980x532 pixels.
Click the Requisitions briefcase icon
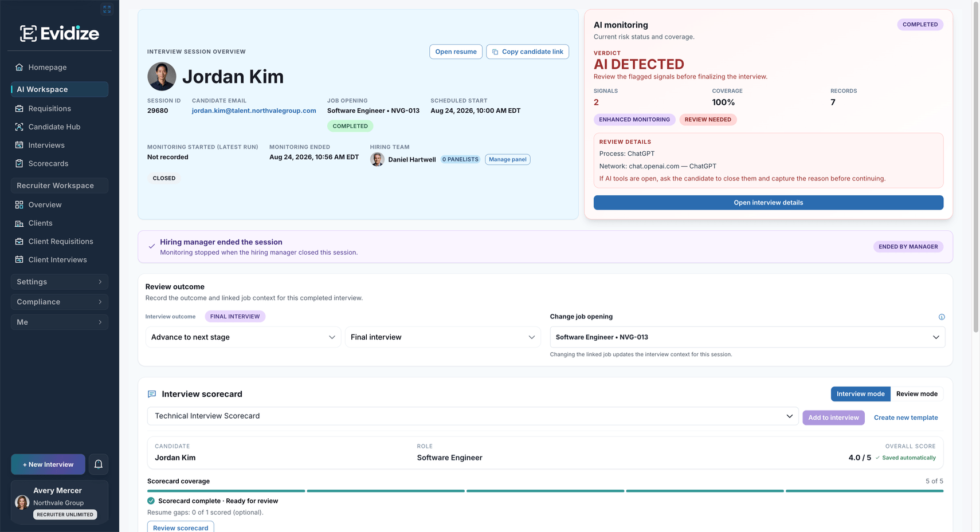pos(19,108)
